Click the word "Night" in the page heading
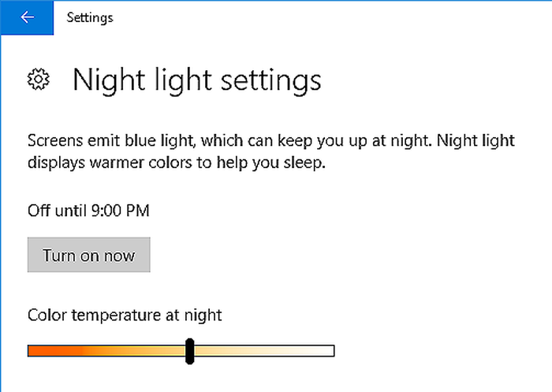Viewport: 552px width, 392px height. tap(103, 80)
